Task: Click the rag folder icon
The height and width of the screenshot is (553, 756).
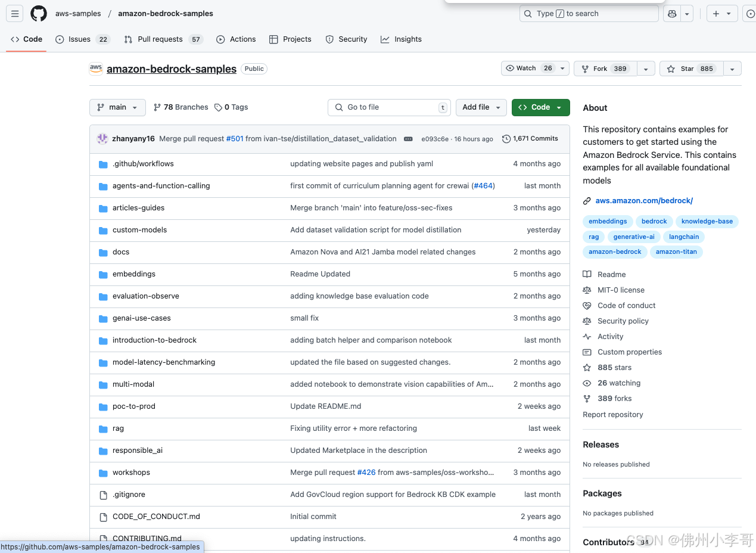Action: [103, 428]
